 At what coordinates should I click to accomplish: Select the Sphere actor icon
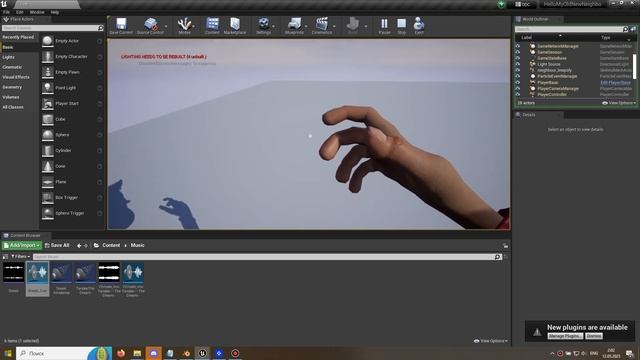pos(48,135)
